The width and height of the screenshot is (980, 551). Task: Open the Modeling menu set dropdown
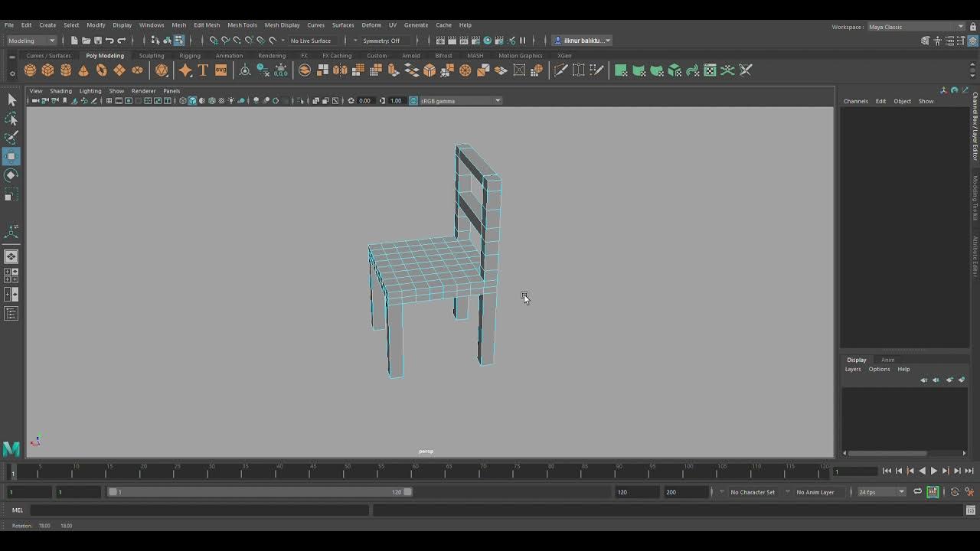coord(31,41)
